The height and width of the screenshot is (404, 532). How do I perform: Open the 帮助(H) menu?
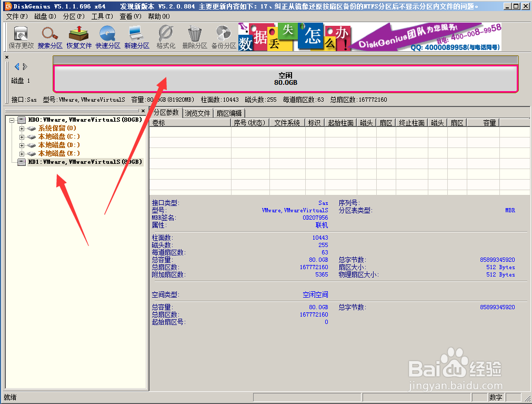pyautogui.click(x=159, y=16)
